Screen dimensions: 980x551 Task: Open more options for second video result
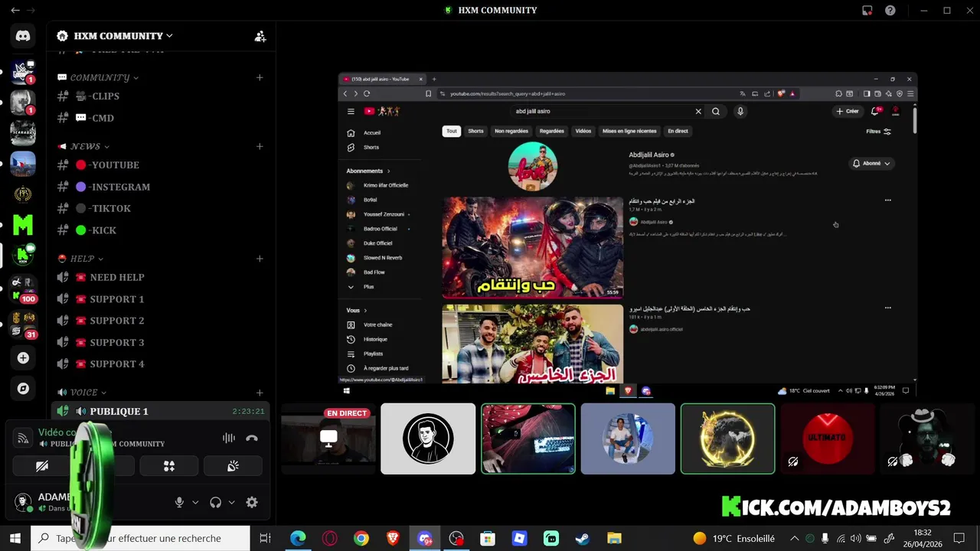pos(888,308)
